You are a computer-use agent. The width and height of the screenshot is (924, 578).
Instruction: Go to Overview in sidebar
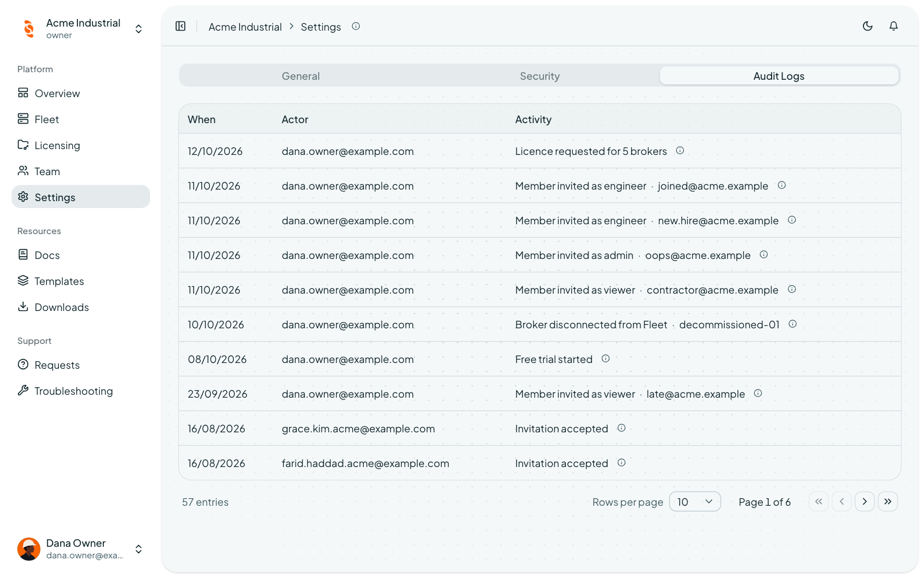pos(81,93)
